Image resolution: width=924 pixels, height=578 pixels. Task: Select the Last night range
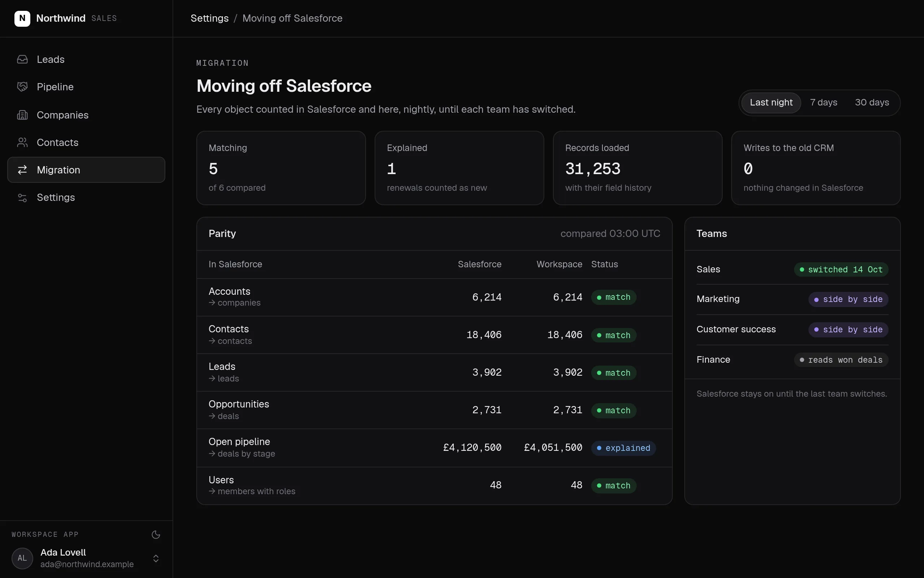point(771,103)
